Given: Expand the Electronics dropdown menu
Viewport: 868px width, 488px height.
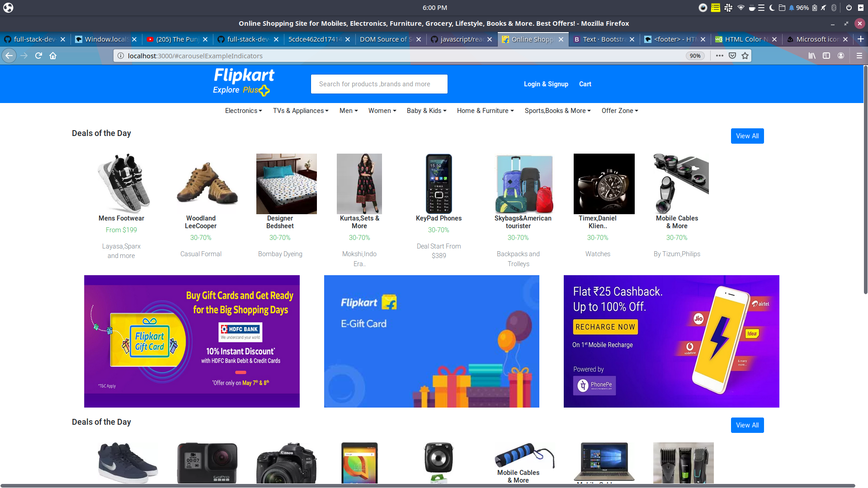Looking at the screenshot, I should pyautogui.click(x=243, y=111).
